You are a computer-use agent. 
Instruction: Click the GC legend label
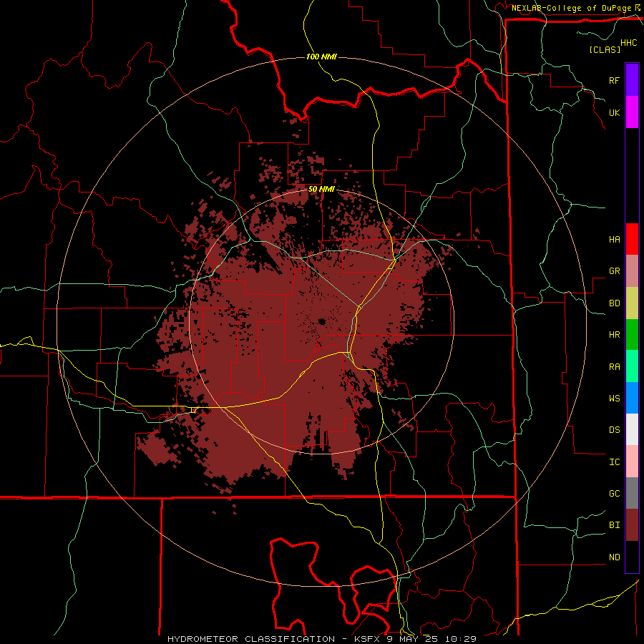pos(614,493)
